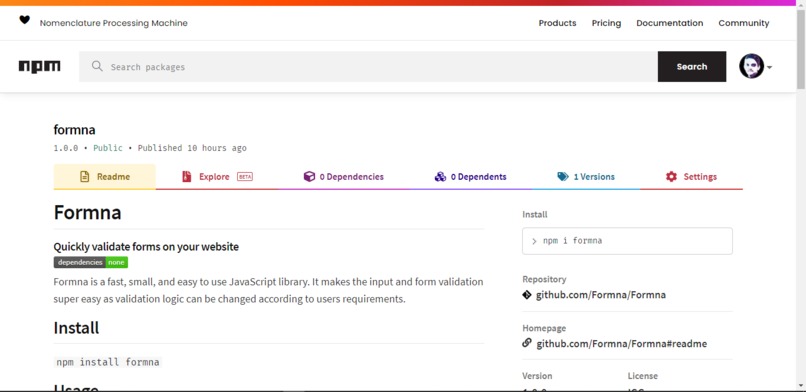
Task: Click the Install readme heading
Action: 76,328
